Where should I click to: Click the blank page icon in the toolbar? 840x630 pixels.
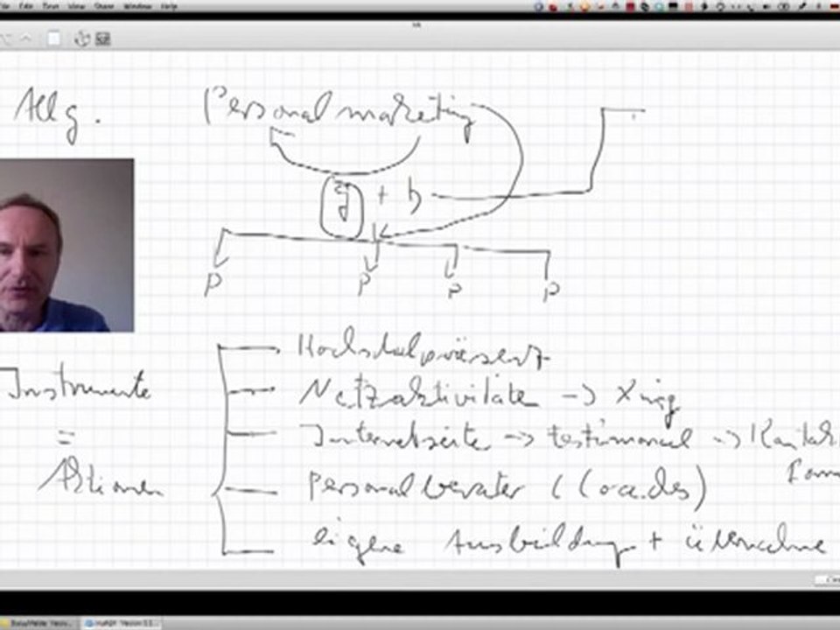coord(53,38)
